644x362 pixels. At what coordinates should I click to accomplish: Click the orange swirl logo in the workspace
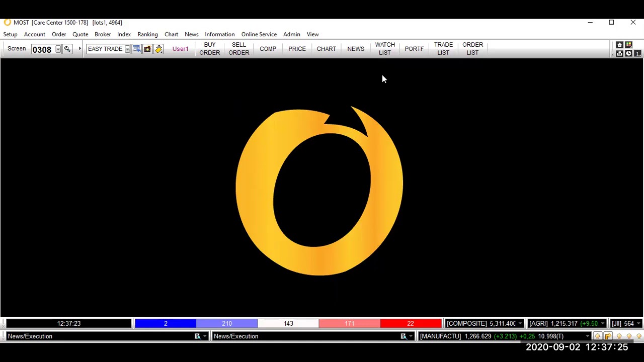click(319, 191)
